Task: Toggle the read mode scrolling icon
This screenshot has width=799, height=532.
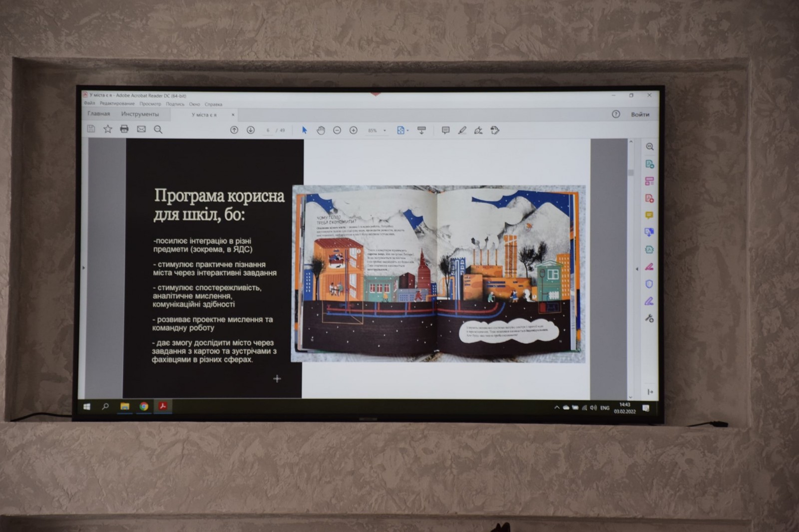Action: (421, 130)
